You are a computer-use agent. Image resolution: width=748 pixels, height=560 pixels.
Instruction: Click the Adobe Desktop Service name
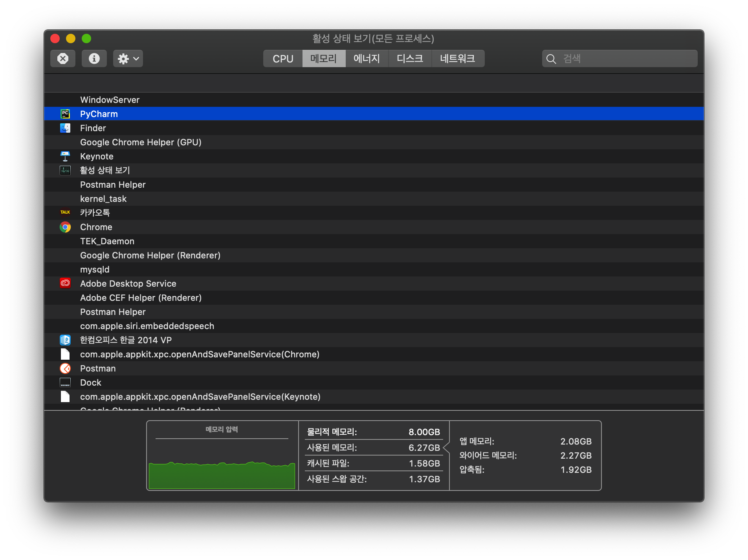[128, 284]
